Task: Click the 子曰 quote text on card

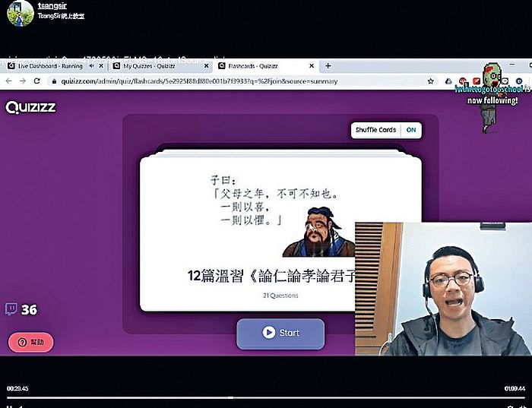Action: coord(275,200)
